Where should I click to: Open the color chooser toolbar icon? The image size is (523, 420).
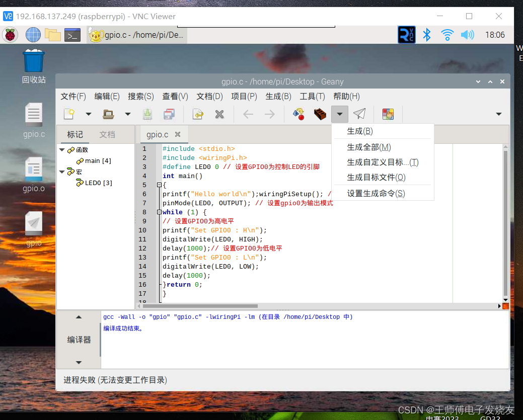pyautogui.click(x=388, y=114)
